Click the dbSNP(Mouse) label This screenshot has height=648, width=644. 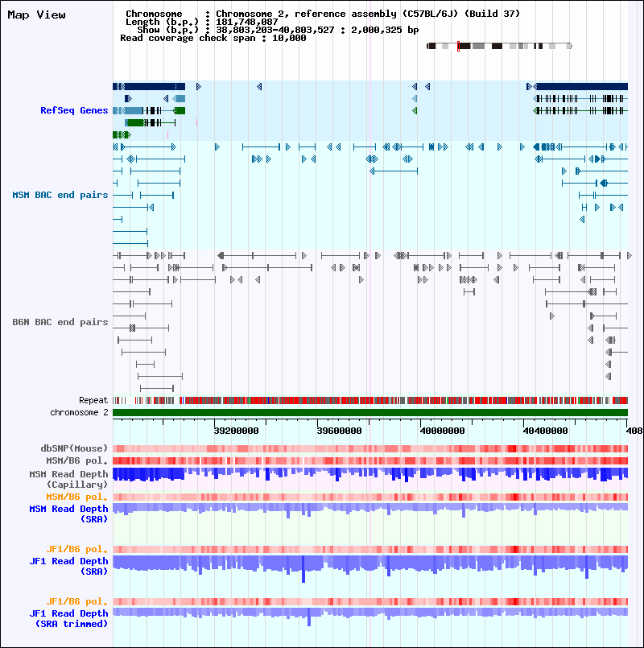(x=74, y=448)
